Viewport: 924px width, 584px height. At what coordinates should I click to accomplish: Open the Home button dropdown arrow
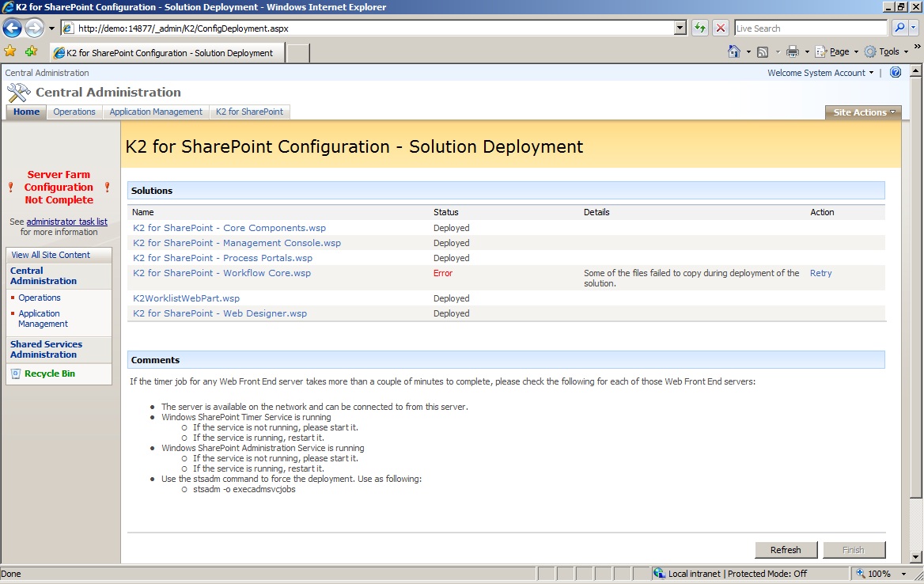tap(748, 52)
